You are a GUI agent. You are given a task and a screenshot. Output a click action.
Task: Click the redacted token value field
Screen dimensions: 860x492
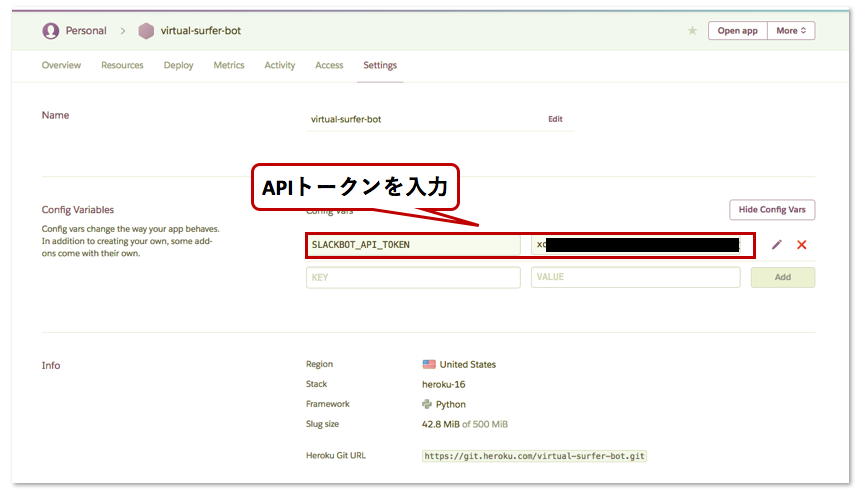coord(636,245)
